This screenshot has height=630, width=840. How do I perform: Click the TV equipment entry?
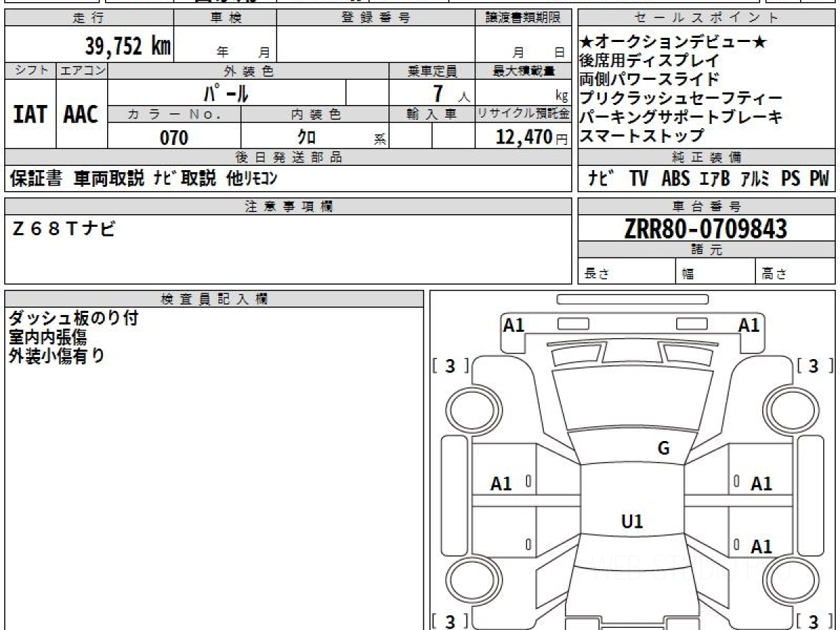point(638,179)
